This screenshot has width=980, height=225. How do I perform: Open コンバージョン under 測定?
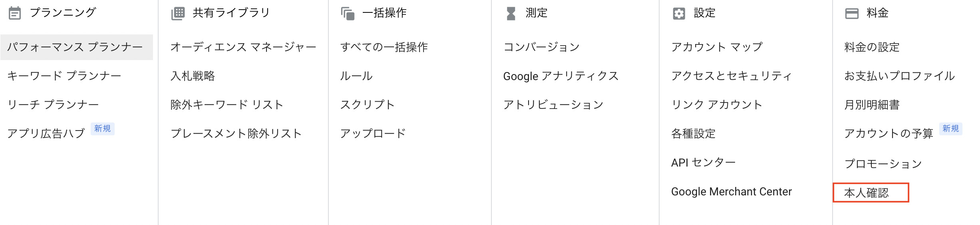541,47
